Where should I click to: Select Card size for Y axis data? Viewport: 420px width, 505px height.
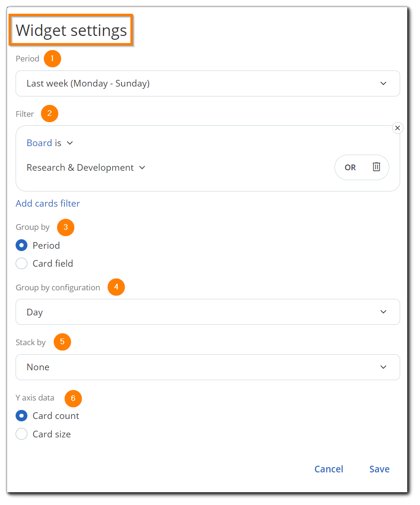(x=21, y=434)
